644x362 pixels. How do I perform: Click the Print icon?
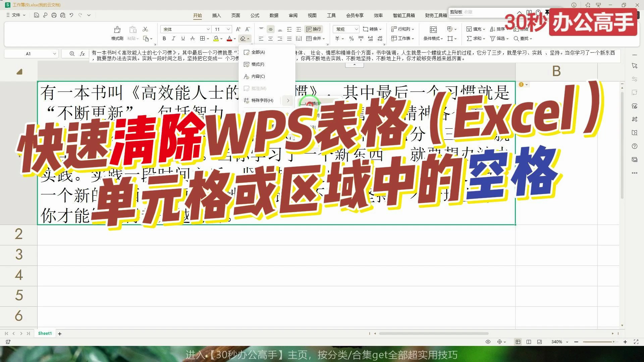(x=54, y=15)
